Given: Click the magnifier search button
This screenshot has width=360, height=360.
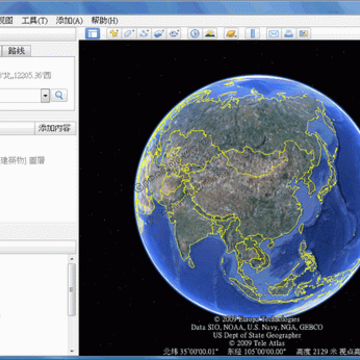Looking at the screenshot, I should [59, 96].
